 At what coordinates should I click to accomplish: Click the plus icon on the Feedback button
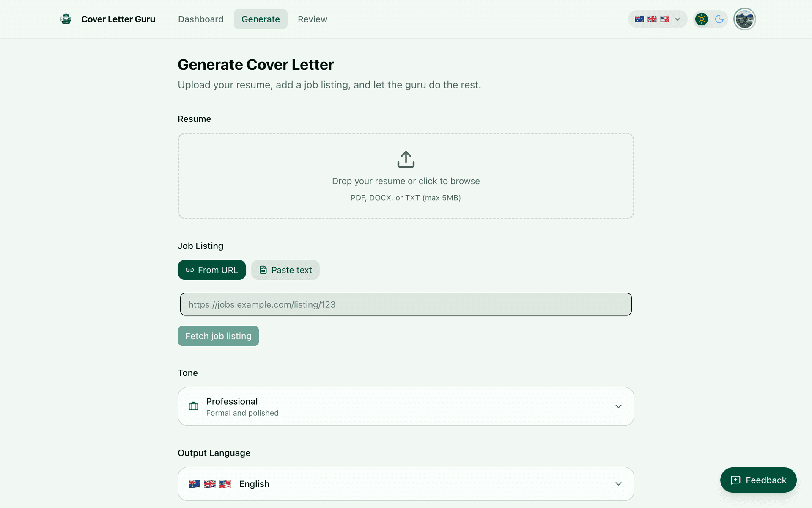point(736,480)
